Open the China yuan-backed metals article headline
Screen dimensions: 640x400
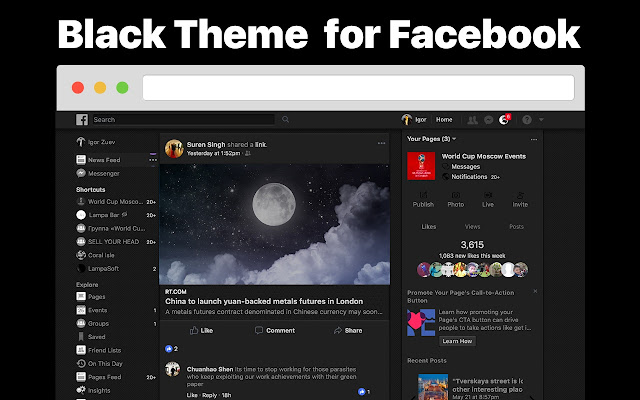(x=264, y=301)
